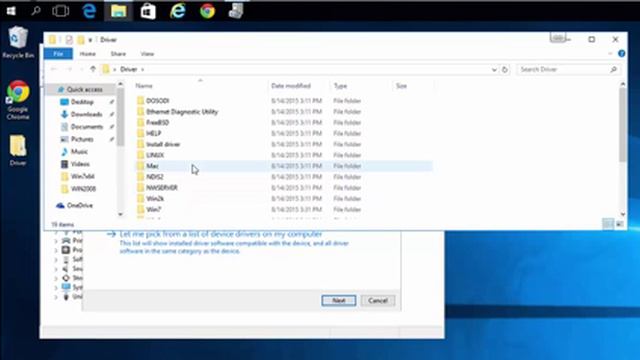Open the File tab in Explorer ribbon
This screenshot has height=360, width=640.
click(x=58, y=53)
